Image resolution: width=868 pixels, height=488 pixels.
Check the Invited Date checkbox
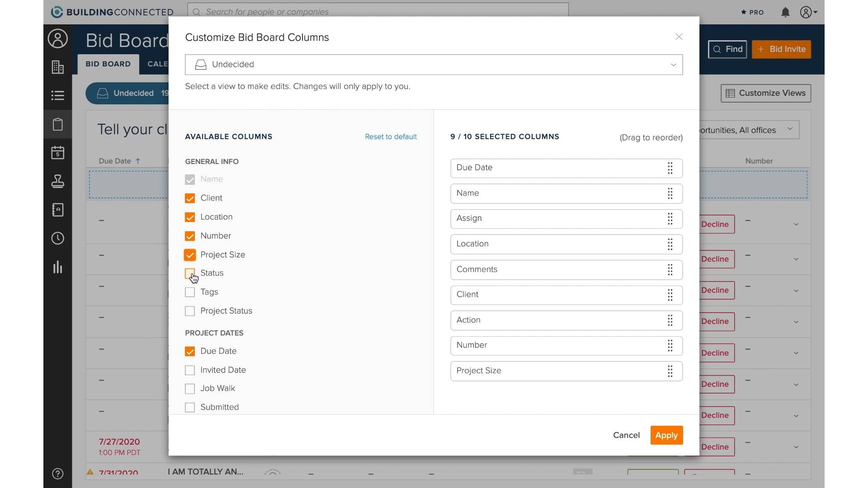189,370
